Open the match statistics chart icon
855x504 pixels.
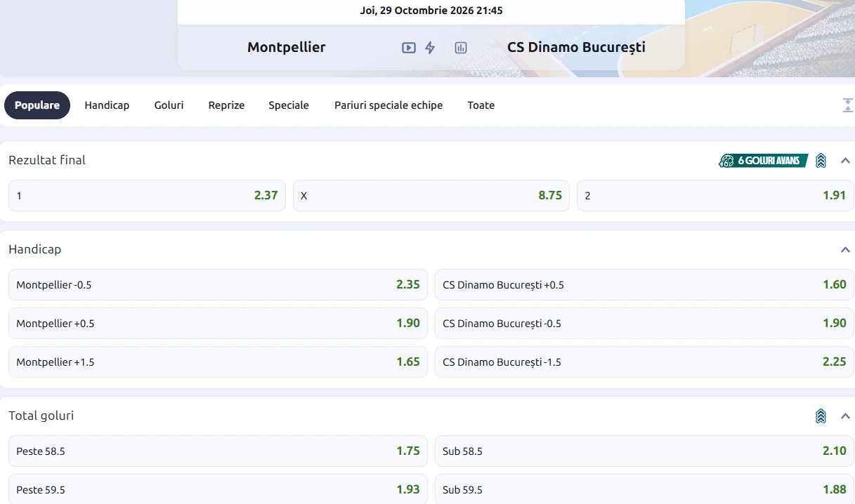point(461,48)
